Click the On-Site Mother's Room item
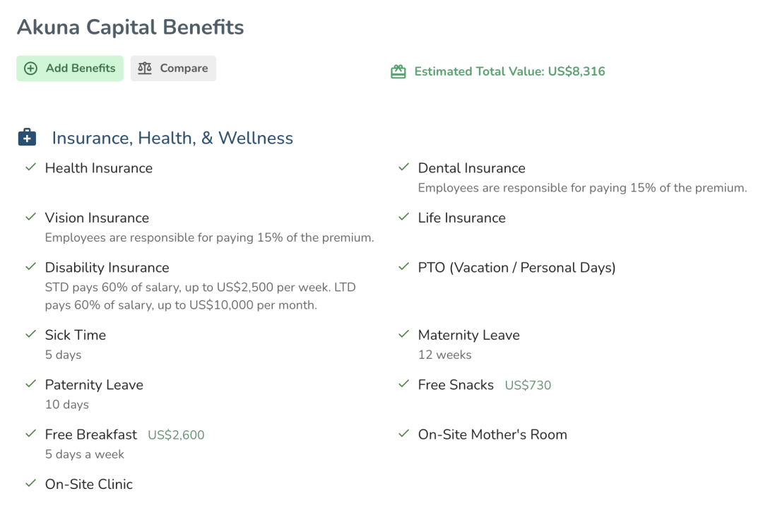This screenshot has width=763, height=532. pyautogui.click(x=492, y=435)
